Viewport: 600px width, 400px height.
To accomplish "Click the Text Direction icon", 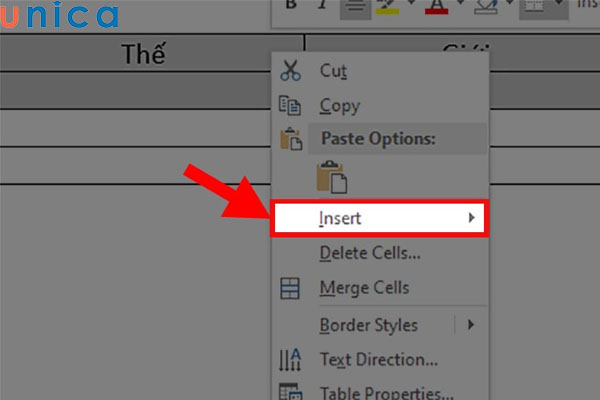I will [x=291, y=358].
